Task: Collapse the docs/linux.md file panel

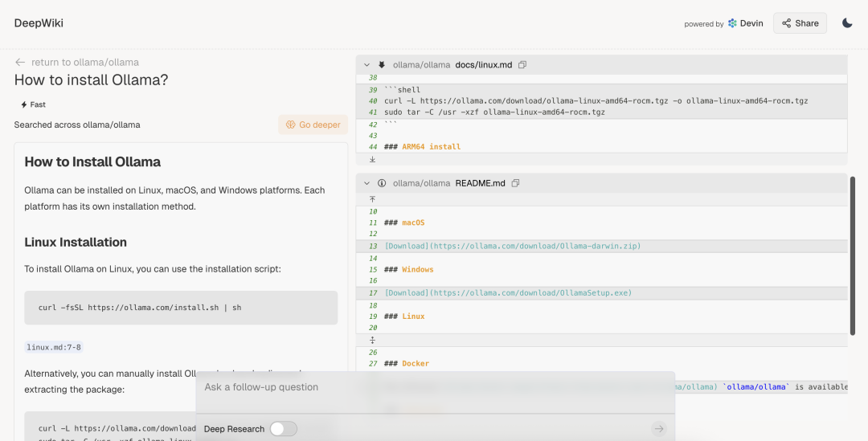Action: [366, 65]
